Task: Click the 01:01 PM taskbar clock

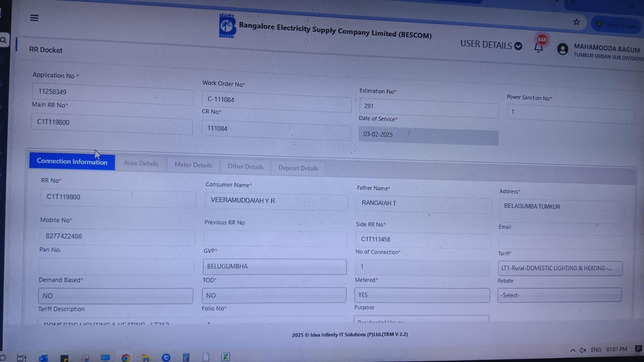Action: point(617,349)
